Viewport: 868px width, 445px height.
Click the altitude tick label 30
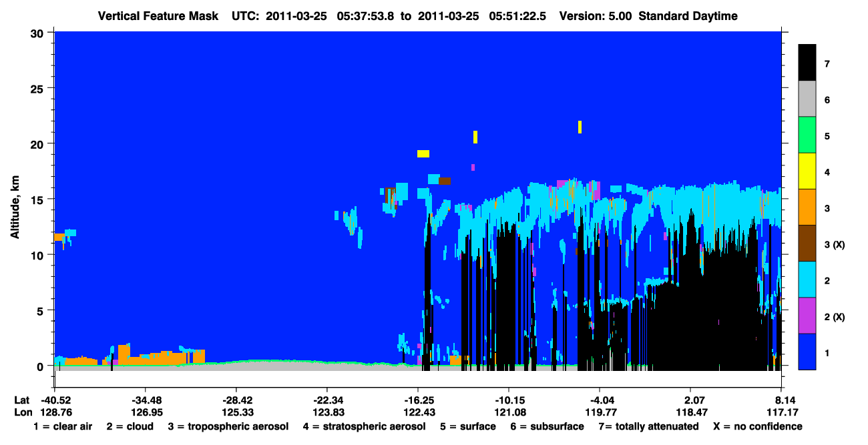click(38, 33)
